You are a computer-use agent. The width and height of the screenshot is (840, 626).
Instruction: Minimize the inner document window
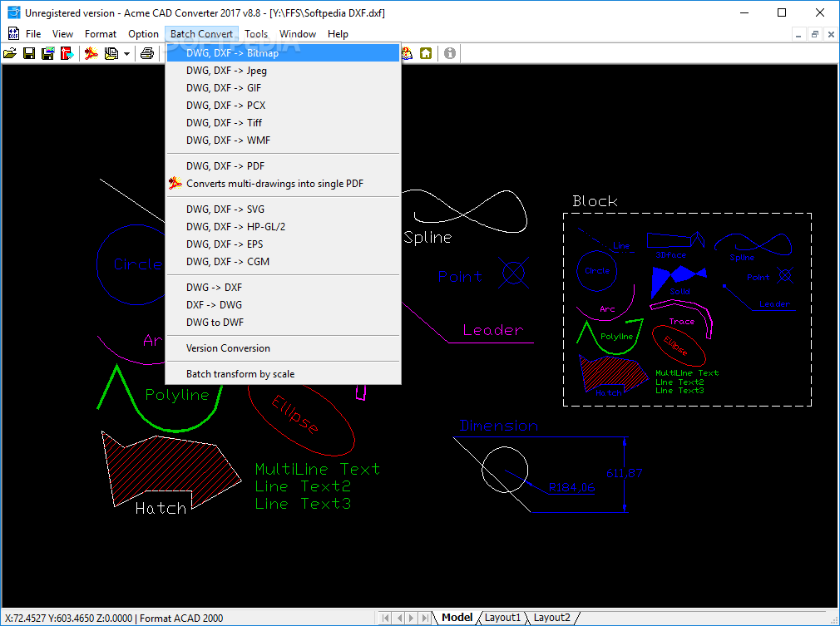(x=798, y=34)
